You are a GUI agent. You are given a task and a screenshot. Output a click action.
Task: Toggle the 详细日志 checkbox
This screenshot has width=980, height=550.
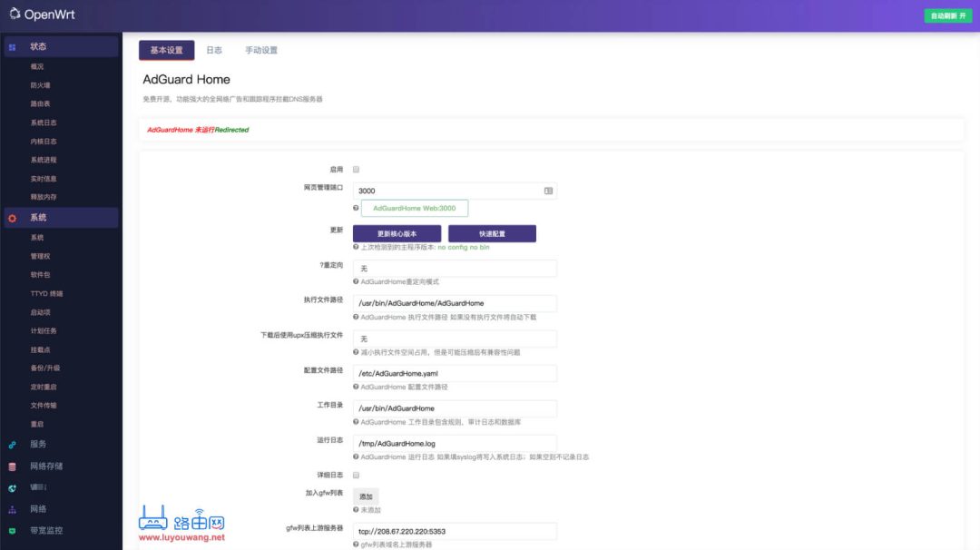click(x=357, y=475)
